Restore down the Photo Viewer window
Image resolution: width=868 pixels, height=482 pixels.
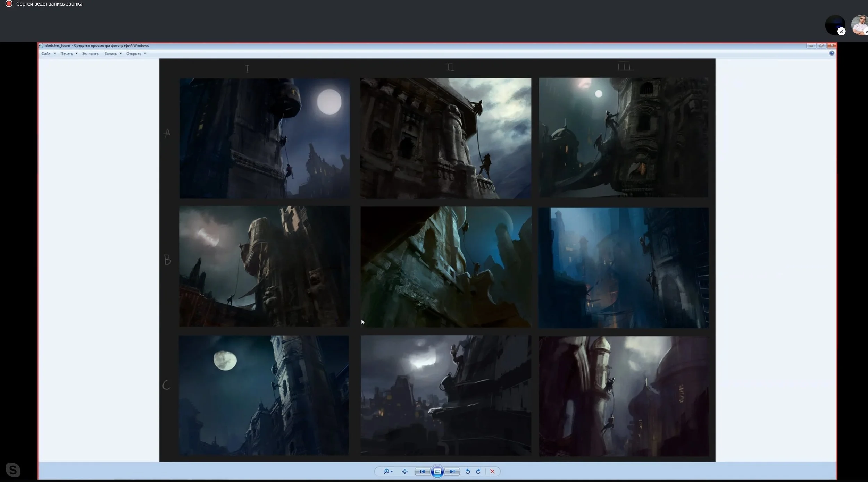[821, 46]
